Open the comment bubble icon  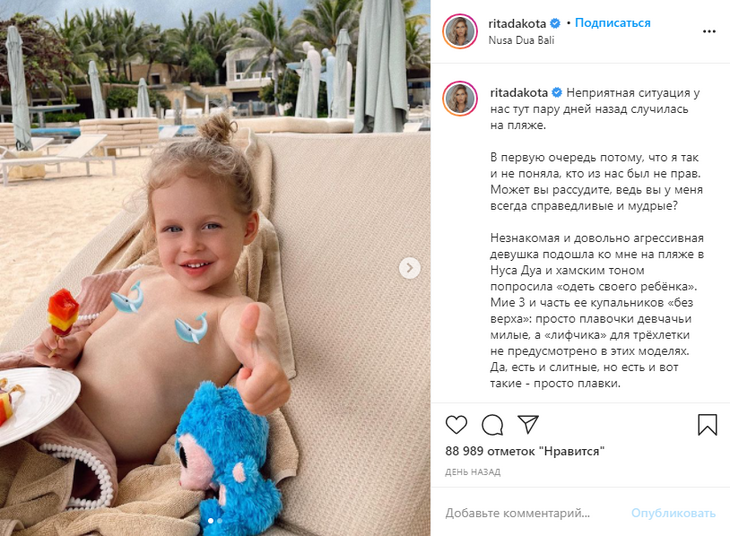492,425
